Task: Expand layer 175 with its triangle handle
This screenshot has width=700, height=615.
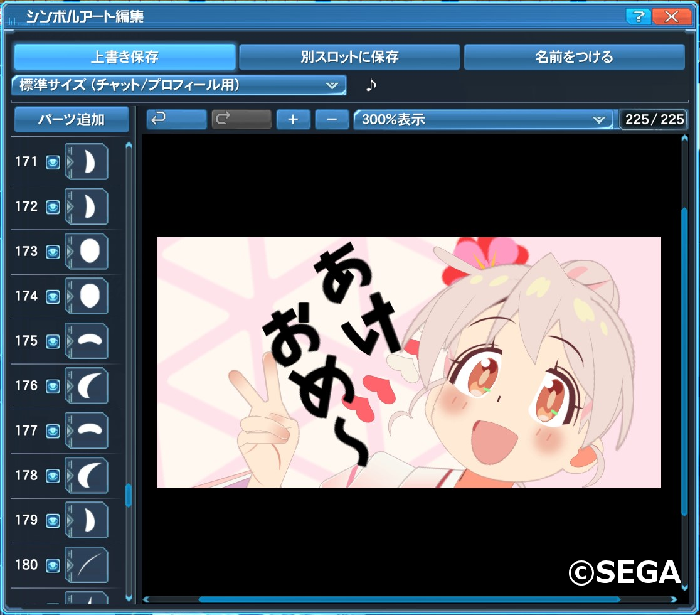Action: click(69, 341)
